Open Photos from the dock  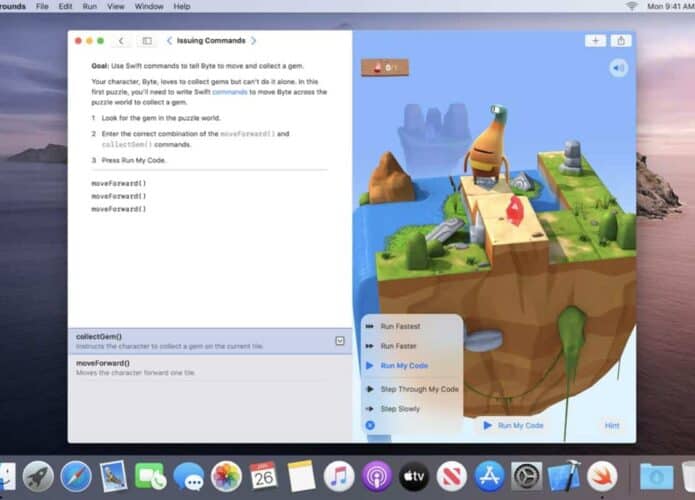coord(226,477)
